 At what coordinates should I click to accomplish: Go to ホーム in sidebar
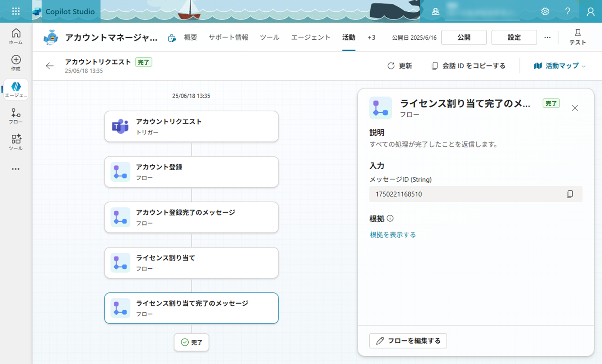(16, 37)
